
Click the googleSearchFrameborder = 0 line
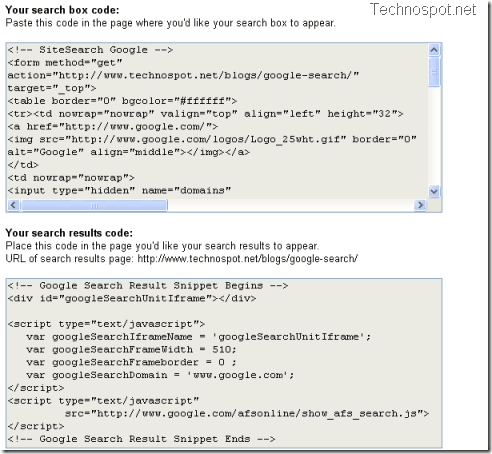131,362
